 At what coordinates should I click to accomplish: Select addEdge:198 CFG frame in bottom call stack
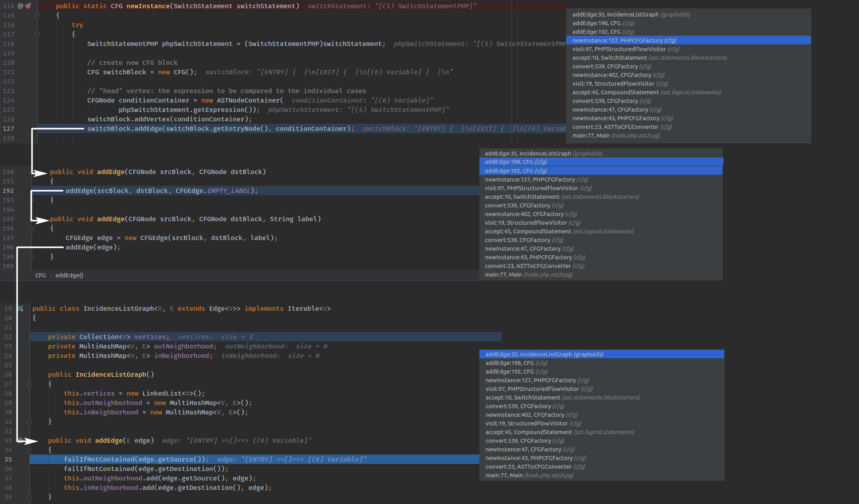(x=602, y=363)
